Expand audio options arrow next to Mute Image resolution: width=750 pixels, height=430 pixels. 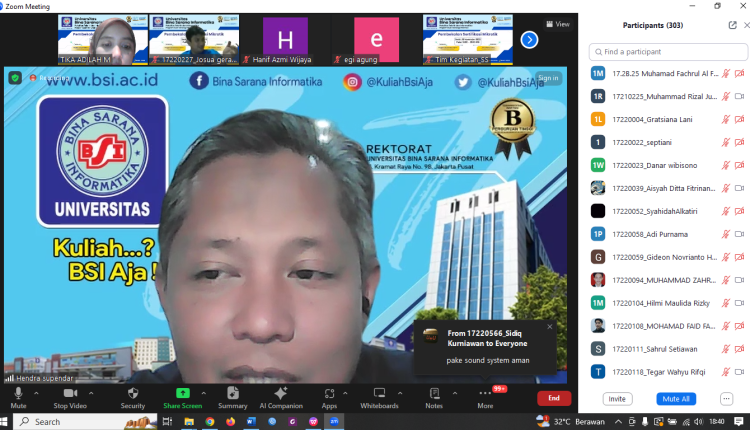click(36, 393)
